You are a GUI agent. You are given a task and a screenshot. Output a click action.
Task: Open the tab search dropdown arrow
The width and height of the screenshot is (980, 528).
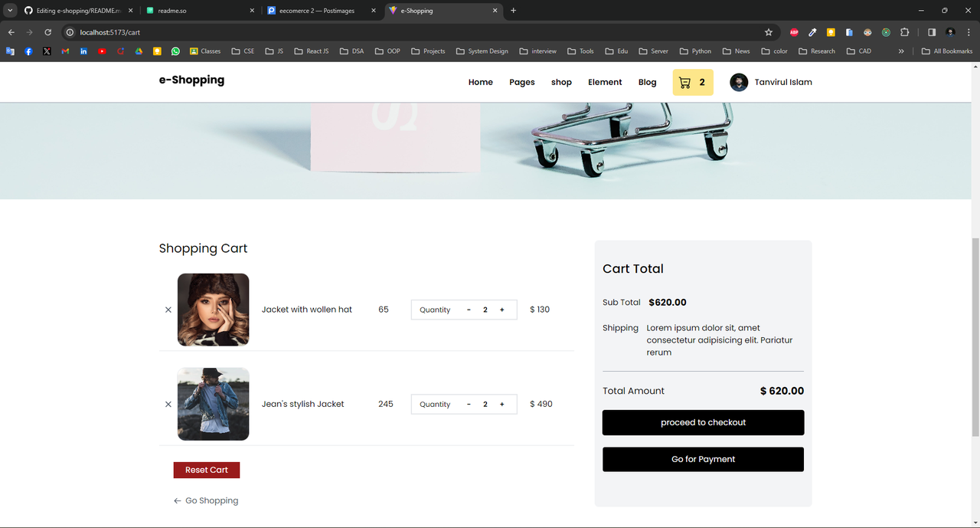(x=10, y=11)
